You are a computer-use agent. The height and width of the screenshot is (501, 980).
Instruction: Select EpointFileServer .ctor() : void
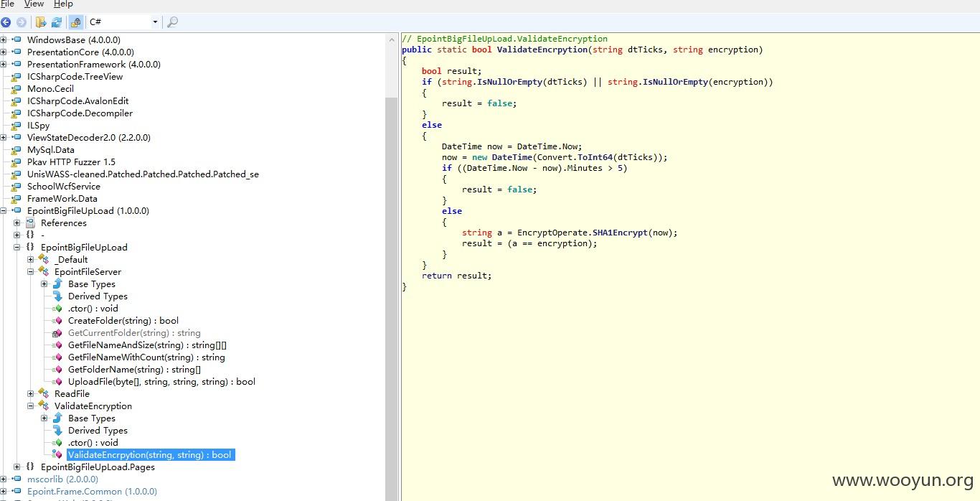coord(93,309)
